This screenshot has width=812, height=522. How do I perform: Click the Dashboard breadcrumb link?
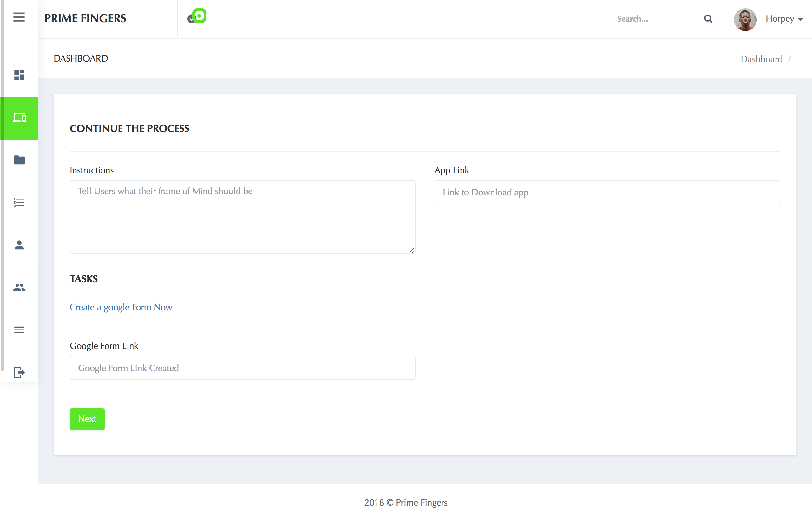[x=761, y=59]
